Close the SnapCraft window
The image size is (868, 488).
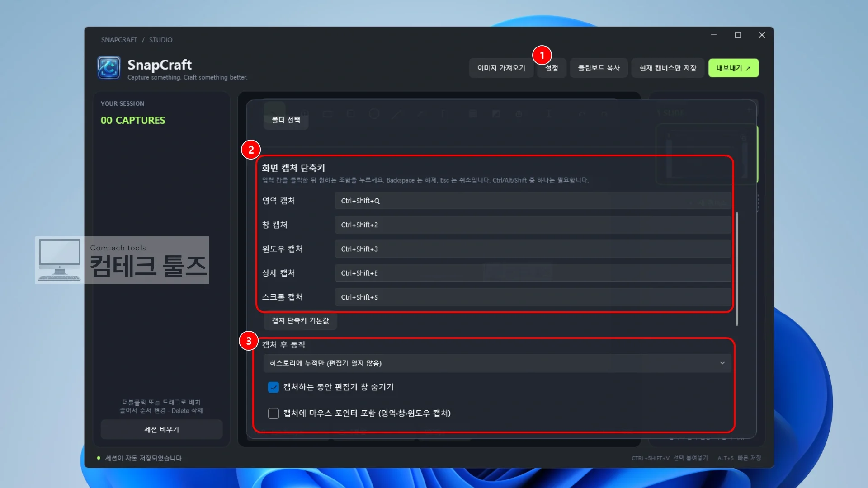[x=762, y=35]
